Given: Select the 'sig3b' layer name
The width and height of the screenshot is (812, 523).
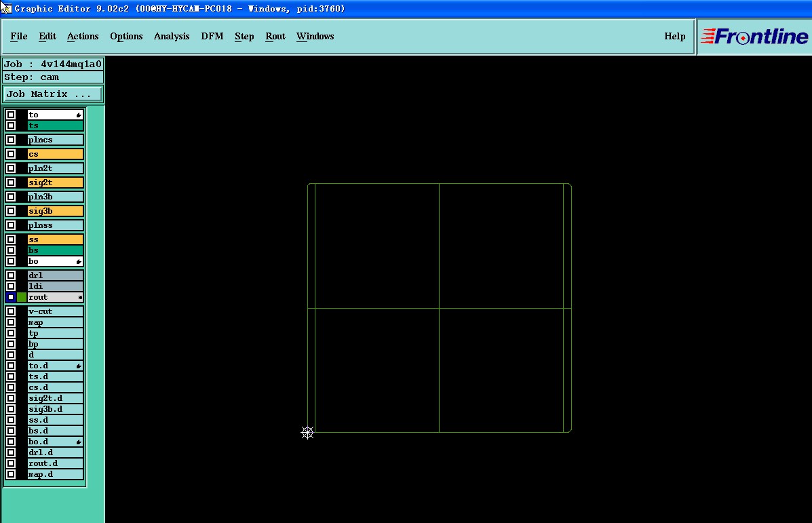Looking at the screenshot, I should pyautogui.click(x=56, y=211).
